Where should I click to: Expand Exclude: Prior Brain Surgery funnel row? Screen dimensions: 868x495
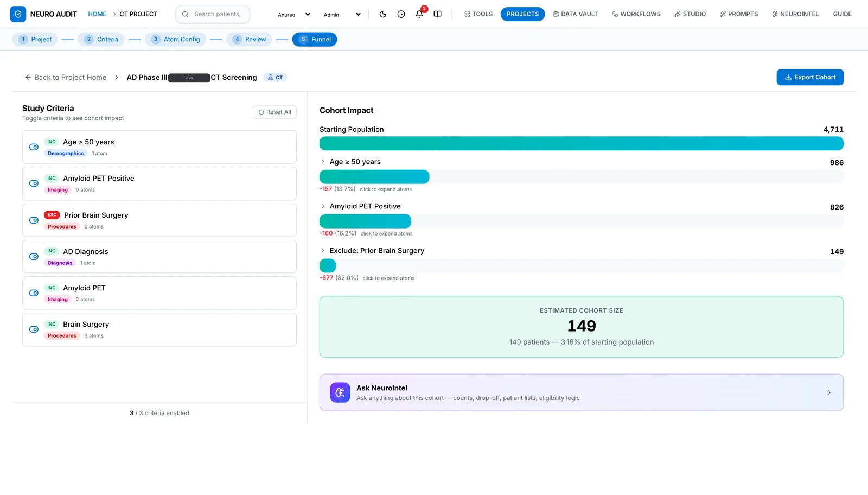point(323,251)
